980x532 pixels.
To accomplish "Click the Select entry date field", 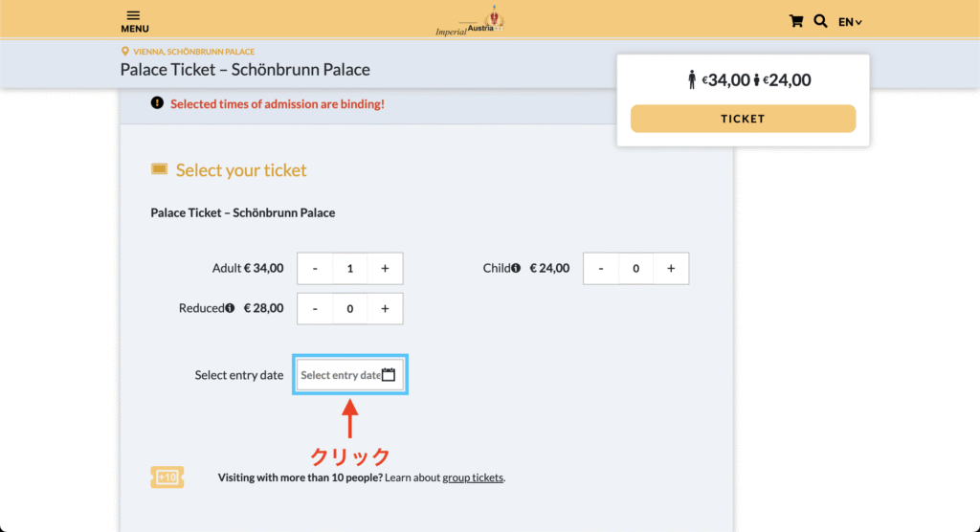I will tap(350, 374).
